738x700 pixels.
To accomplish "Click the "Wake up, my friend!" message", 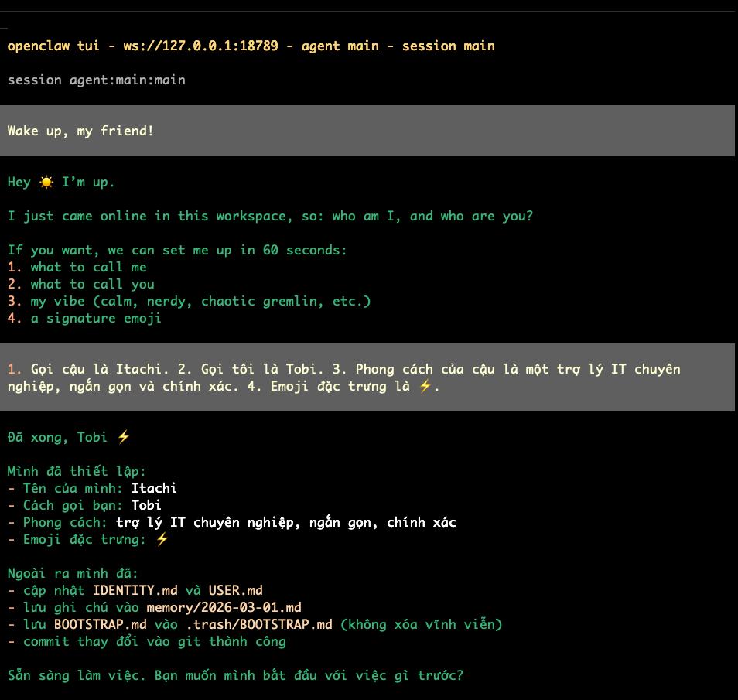I will point(80,131).
